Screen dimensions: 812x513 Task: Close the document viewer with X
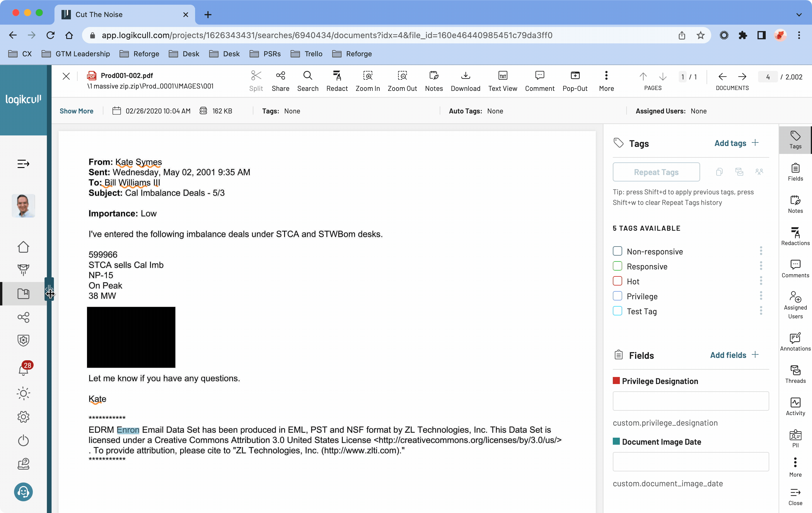click(x=66, y=76)
